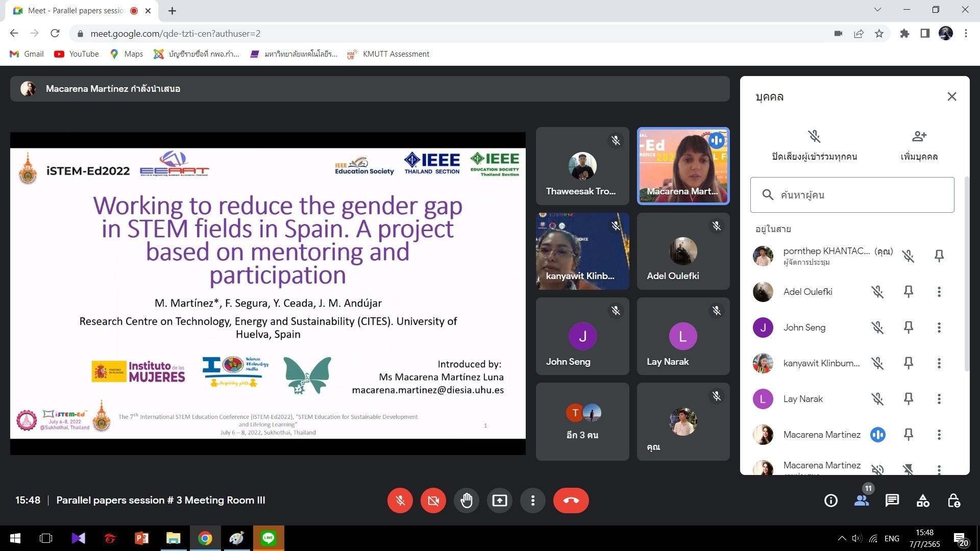This screenshot has height=551, width=980.
Task: Click the search people input field
Action: coord(852,195)
